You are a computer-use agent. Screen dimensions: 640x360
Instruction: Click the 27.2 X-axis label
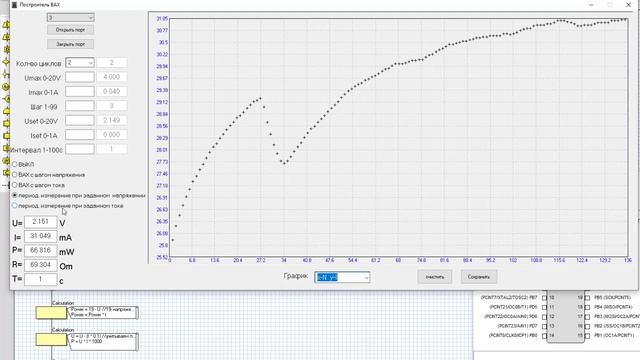tap(261, 260)
